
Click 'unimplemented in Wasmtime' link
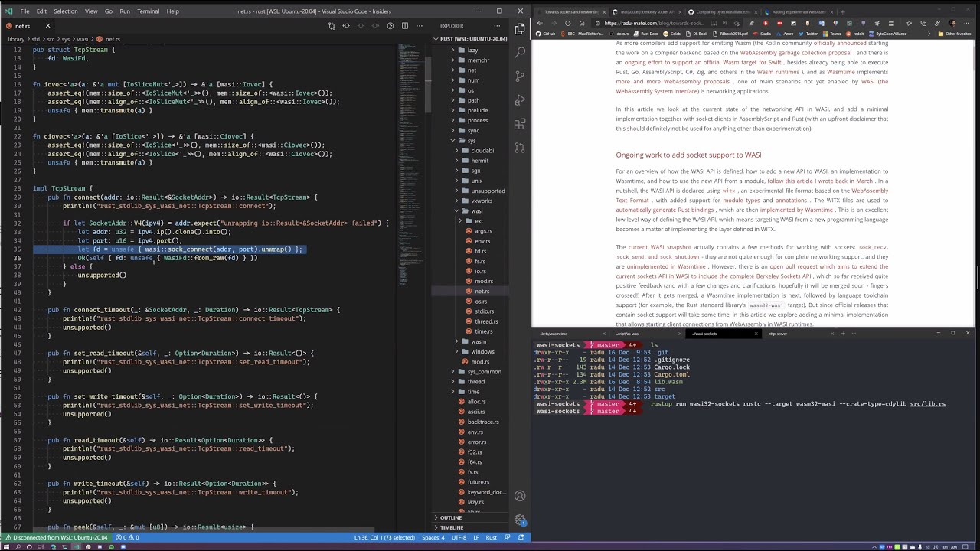666,266
